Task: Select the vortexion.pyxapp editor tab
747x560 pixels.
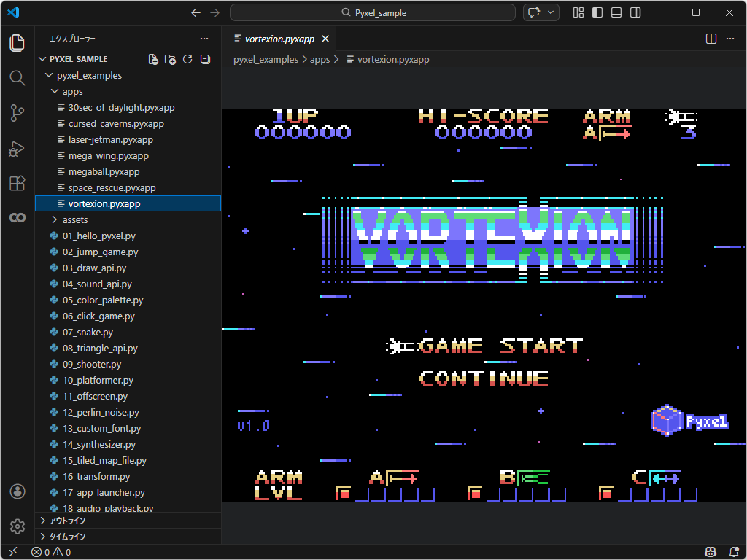Action: (x=277, y=39)
